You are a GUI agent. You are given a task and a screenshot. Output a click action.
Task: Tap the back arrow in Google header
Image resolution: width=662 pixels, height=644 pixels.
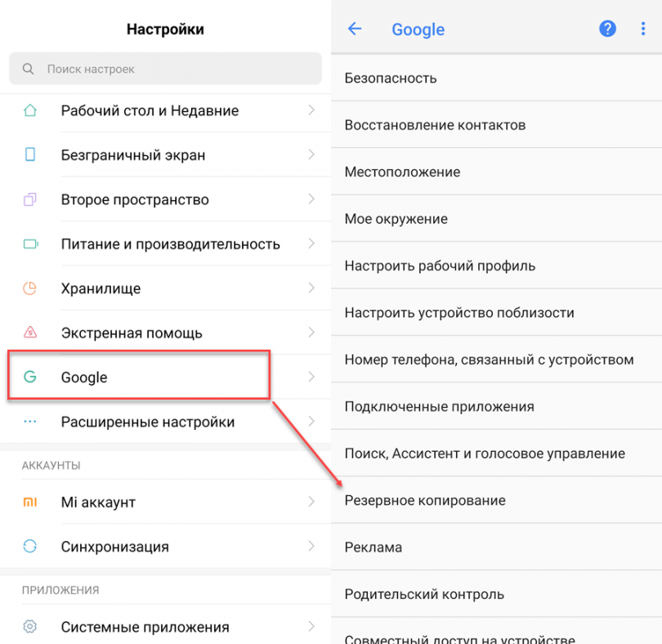tap(355, 29)
